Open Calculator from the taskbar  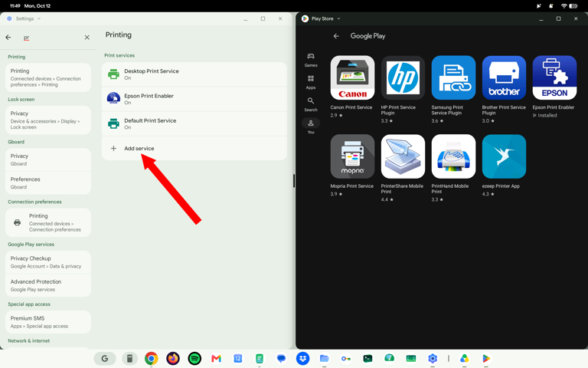(x=129, y=359)
